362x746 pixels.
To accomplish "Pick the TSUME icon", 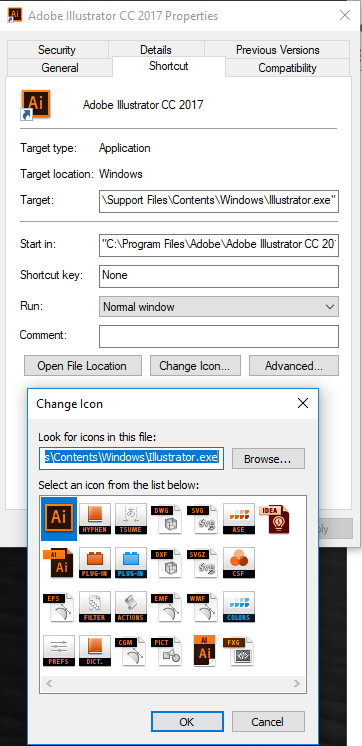I will pos(131,519).
